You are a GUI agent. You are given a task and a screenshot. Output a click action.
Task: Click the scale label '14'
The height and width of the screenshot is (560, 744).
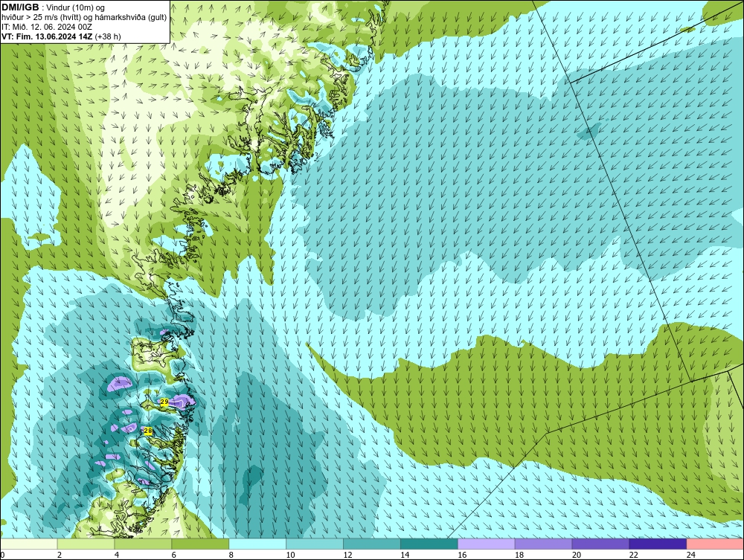[x=405, y=555]
